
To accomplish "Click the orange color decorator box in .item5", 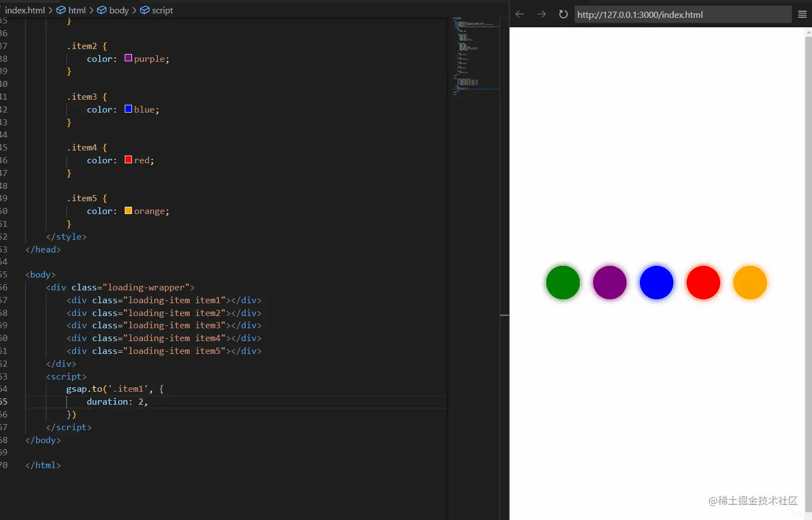I will pyautogui.click(x=128, y=211).
